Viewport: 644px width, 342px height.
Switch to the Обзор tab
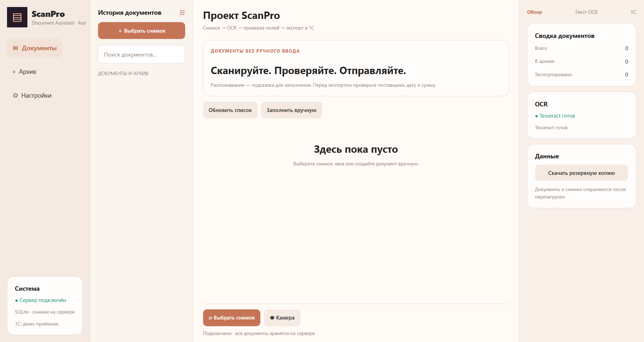[534, 12]
